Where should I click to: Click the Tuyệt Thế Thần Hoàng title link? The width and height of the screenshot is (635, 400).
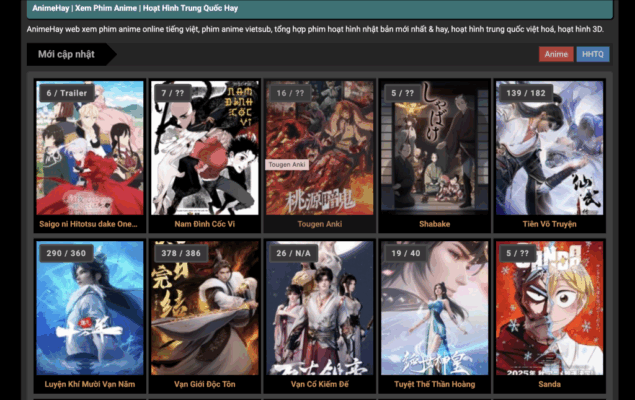click(x=434, y=384)
